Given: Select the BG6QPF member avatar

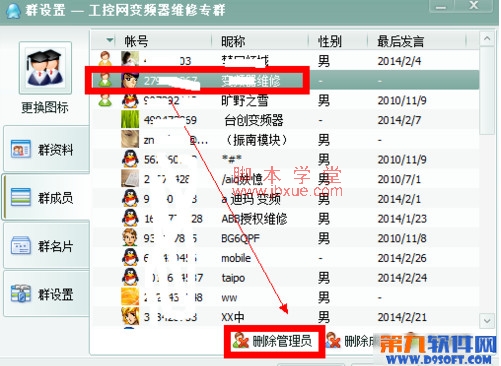Looking at the screenshot, I should pos(130,238).
